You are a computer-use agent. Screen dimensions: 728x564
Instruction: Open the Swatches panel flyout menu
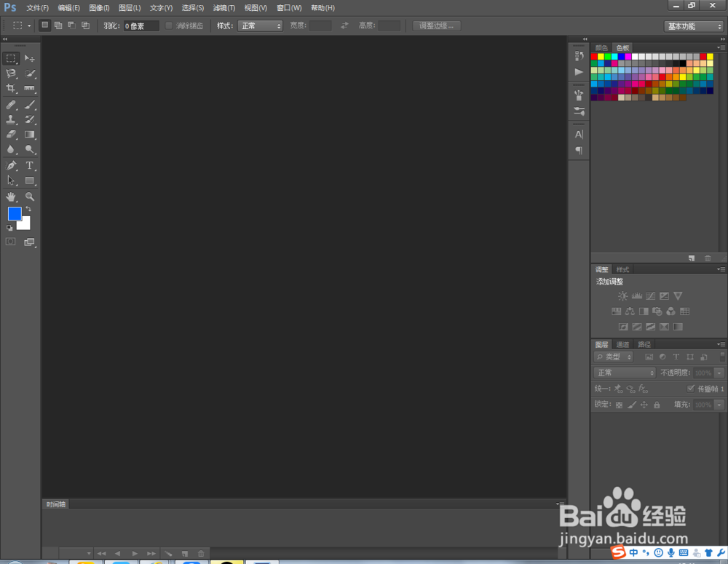pos(721,47)
